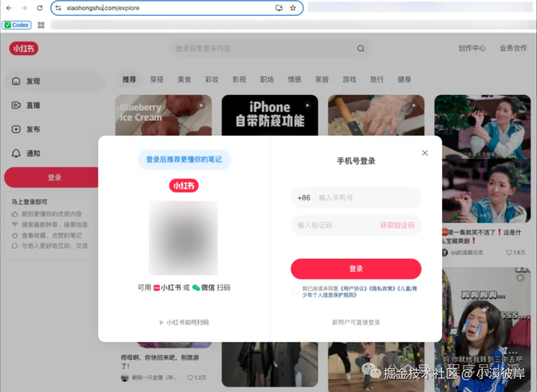Switch to the 美食 tab

[184, 79]
